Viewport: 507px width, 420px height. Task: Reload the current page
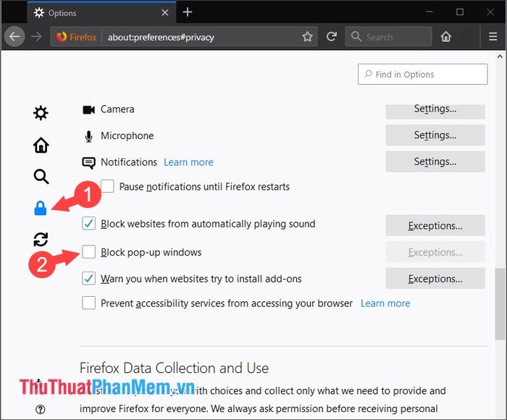[x=332, y=36]
